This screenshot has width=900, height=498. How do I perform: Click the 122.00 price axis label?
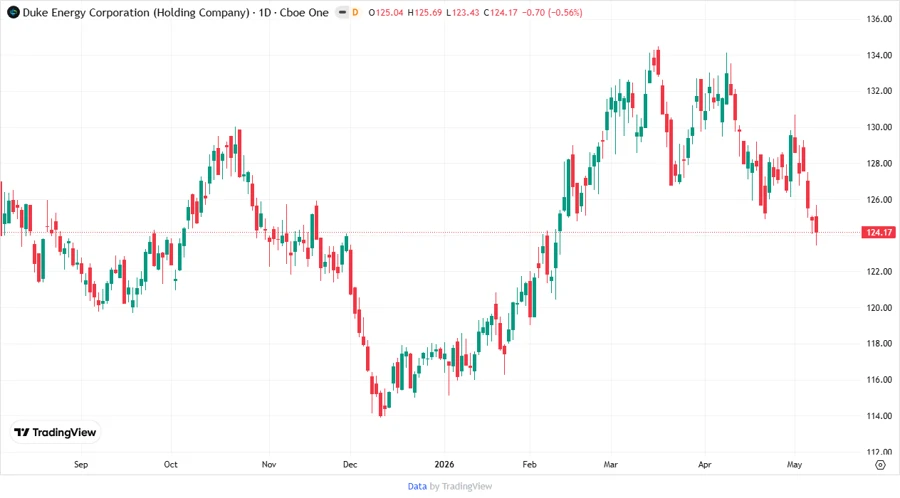tap(879, 271)
